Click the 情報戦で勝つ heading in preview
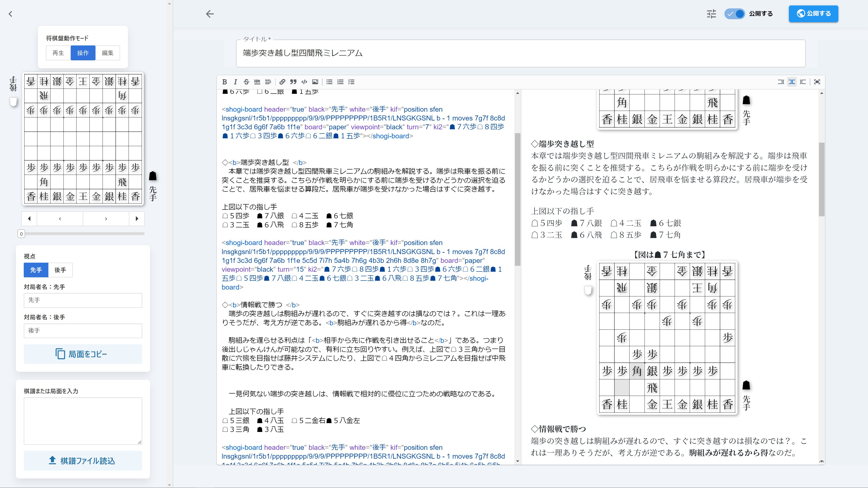Image resolution: width=868 pixels, height=488 pixels. point(558,429)
